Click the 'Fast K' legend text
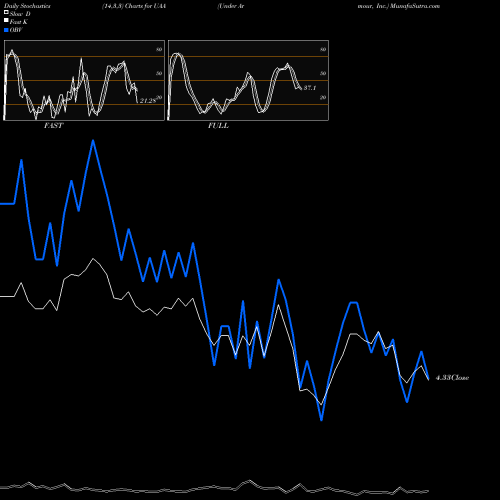The width and height of the screenshot is (500, 500). point(19,22)
